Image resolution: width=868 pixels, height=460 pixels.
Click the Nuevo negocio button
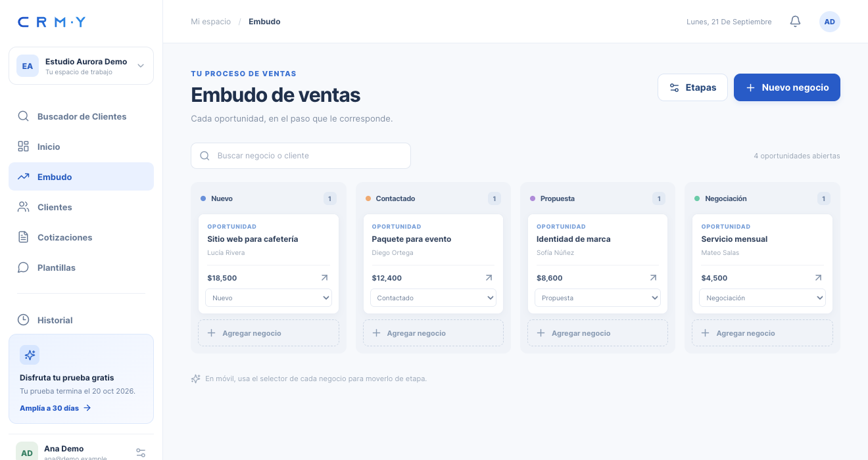click(787, 87)
